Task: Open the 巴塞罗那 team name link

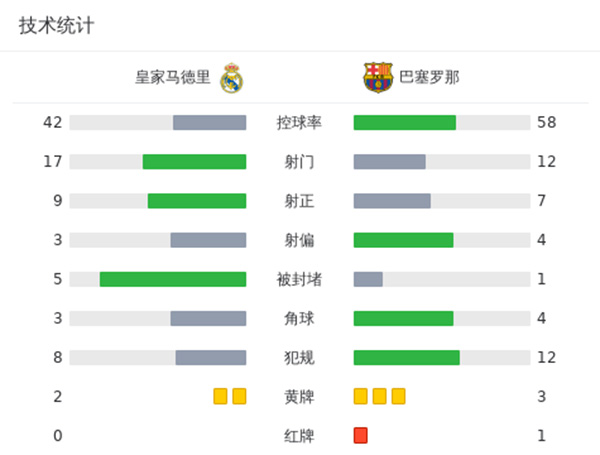Action: (x=430, y=77)
